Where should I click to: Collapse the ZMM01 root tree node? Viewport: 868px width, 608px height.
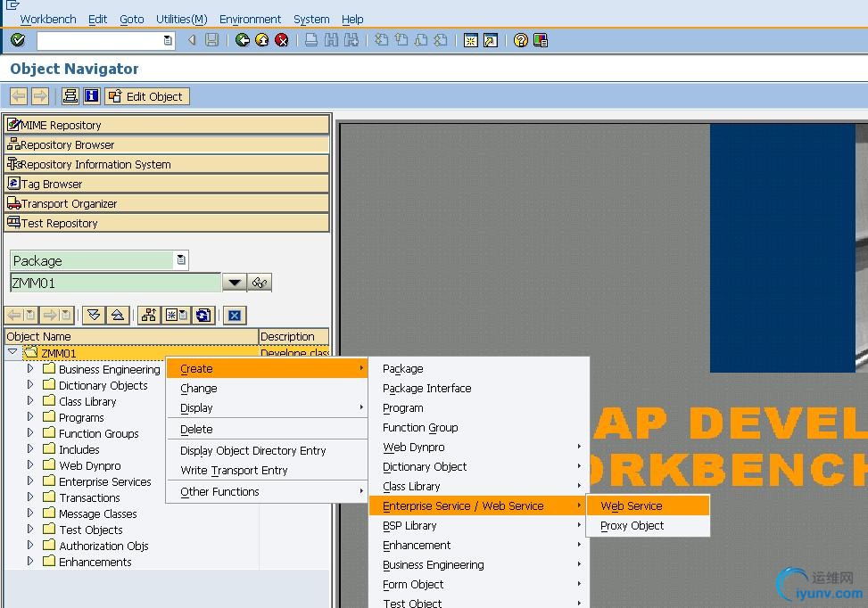tap(12, 352)
